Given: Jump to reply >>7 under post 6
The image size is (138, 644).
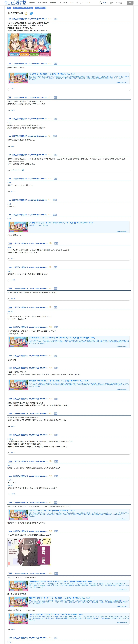Looking at the screenshot, I should click(x=13, y=170).
